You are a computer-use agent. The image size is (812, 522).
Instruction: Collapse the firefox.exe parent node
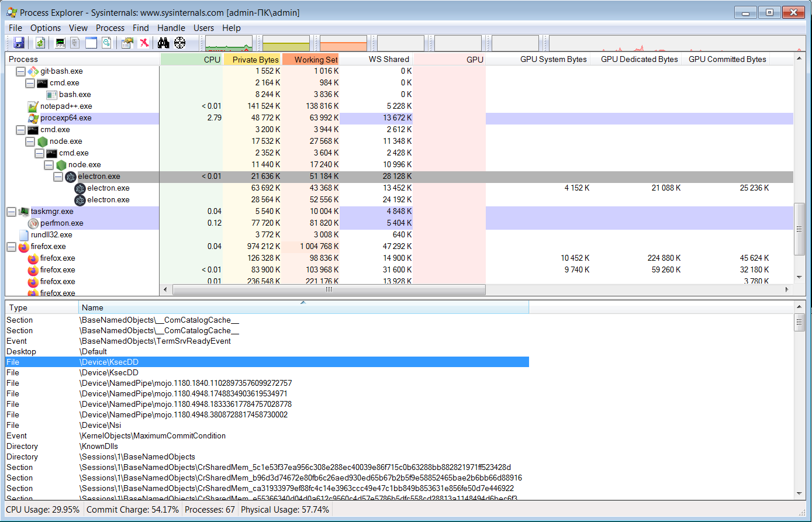click(11, 247)
